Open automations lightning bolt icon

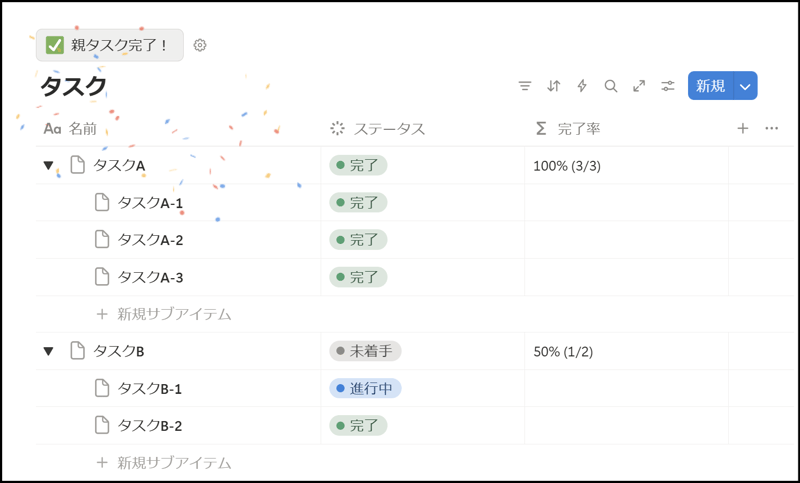coord(582,86)
